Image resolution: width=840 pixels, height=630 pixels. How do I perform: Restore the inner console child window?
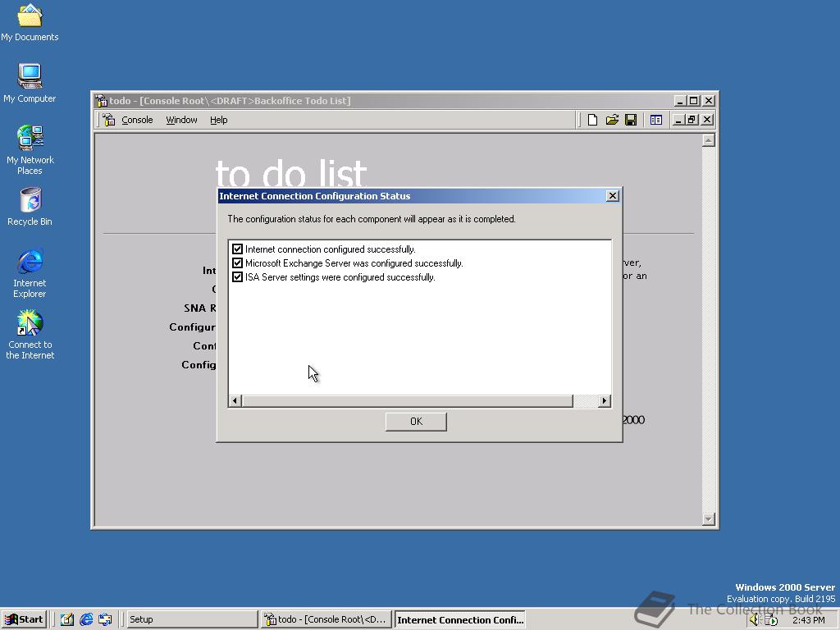click(x=692, y=120)
